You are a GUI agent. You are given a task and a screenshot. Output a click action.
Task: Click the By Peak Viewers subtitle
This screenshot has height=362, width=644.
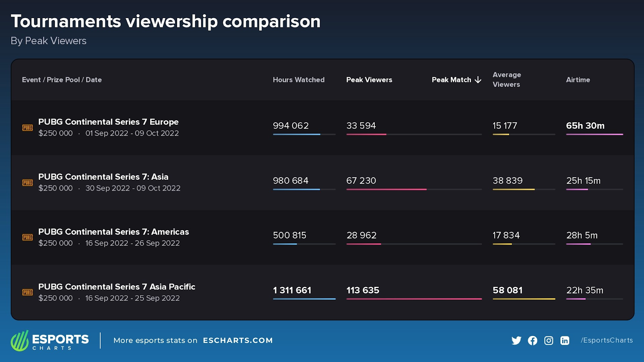tap(48, 41)
